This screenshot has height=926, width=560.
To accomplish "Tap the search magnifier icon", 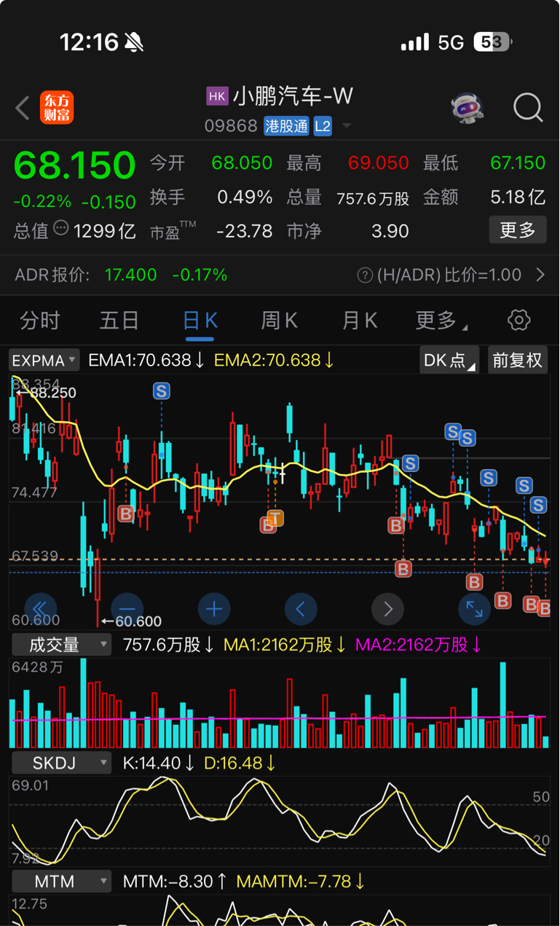I will pos(528,108).
